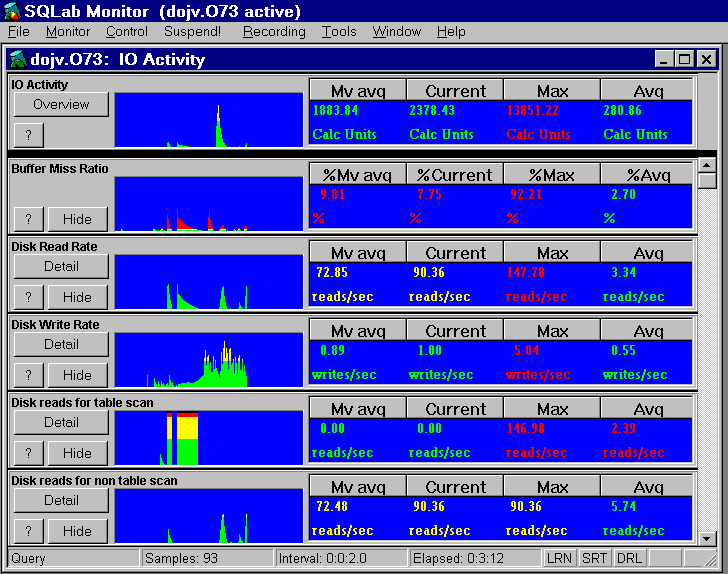Click the Disk Write Rate Current value 1.00

tap(429, 350)
